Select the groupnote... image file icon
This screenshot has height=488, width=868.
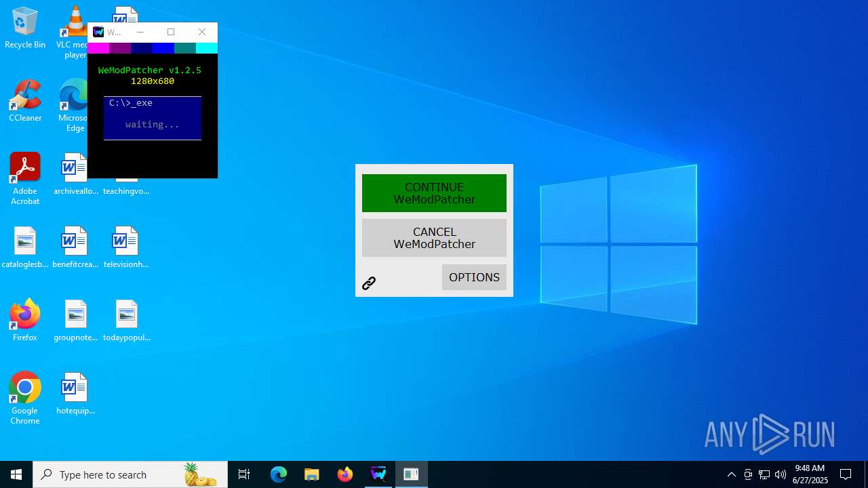pos(75,321)
